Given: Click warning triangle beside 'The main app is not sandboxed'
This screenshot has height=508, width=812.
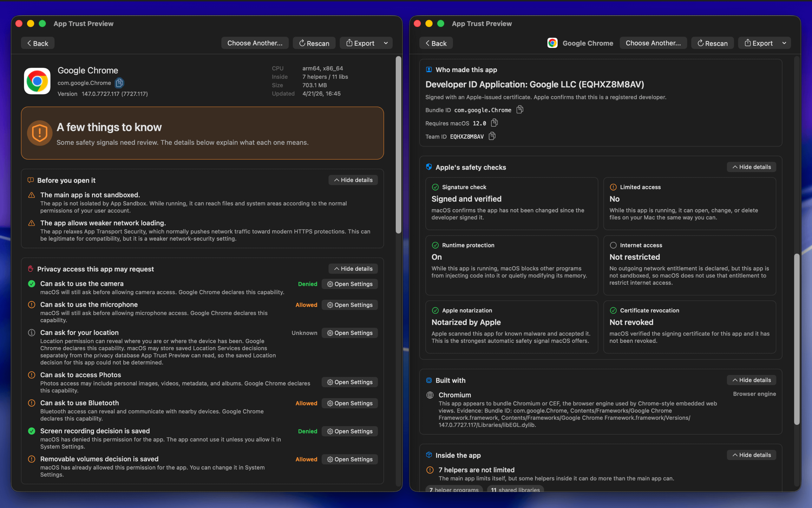Looking at the screenshot, I should 31,195.
